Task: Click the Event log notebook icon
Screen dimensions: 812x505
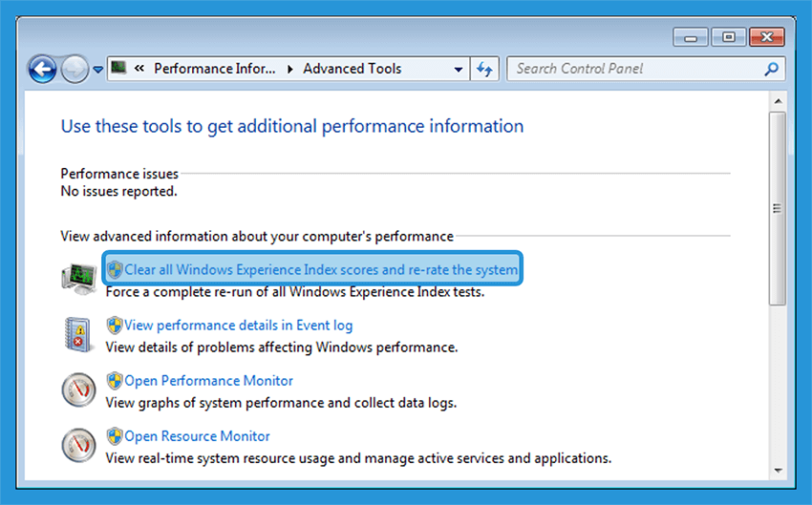Action: pos(78,335)
